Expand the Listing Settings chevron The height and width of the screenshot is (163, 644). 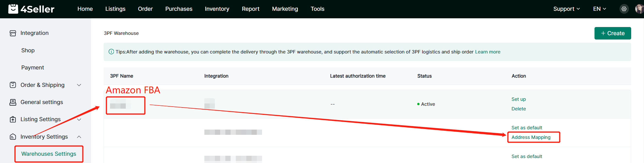click(79, 119)
